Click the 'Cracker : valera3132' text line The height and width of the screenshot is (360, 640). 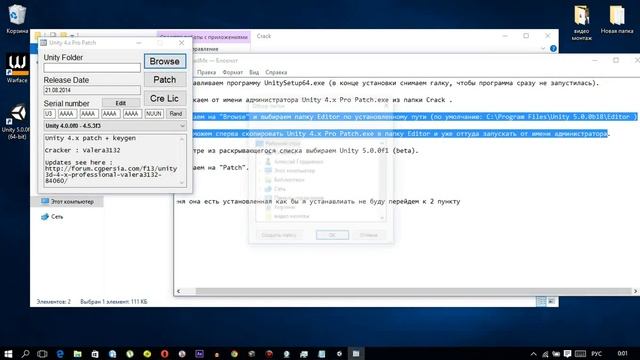(82, 150)
